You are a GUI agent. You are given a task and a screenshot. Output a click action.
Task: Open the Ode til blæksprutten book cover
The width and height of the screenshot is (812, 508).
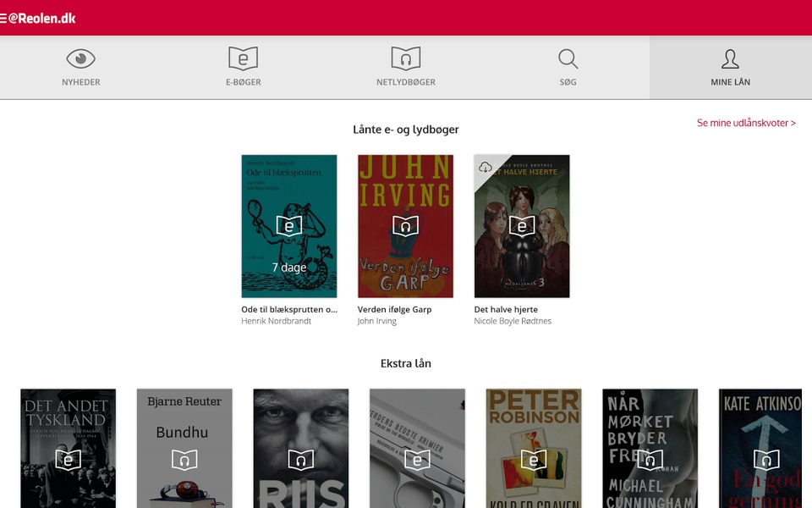tap(289, 226)
